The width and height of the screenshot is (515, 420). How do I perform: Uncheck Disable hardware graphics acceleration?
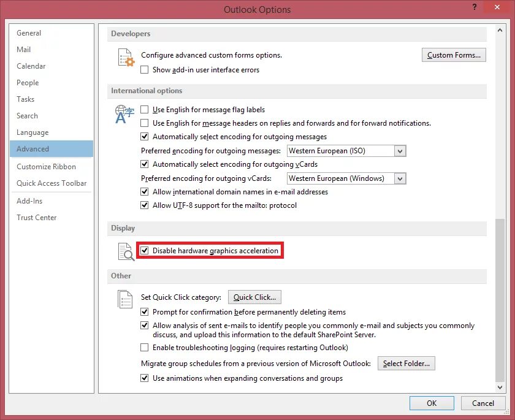pos(144,251)
